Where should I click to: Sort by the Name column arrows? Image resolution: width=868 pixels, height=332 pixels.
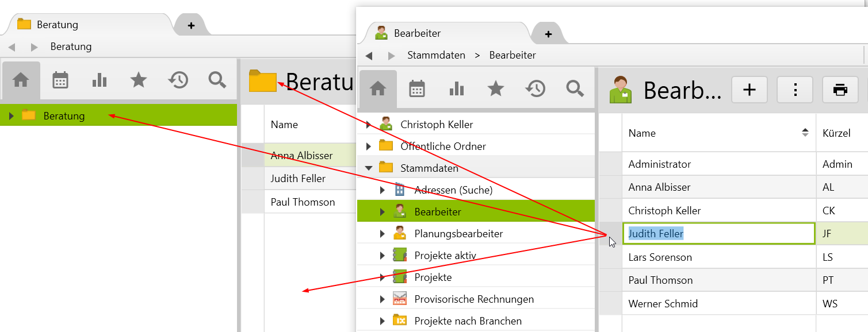(805, 133)
